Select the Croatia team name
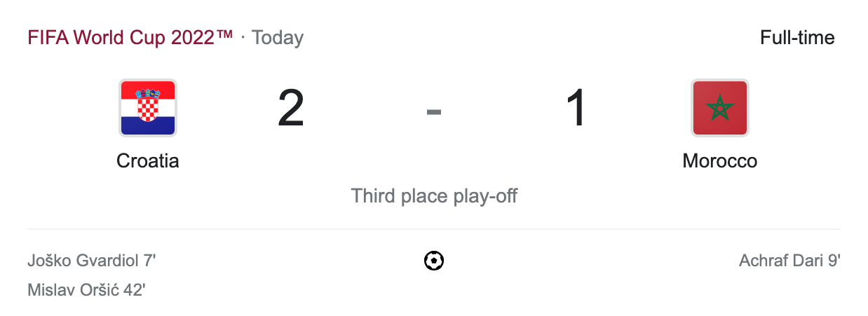 tap(147, 161)
